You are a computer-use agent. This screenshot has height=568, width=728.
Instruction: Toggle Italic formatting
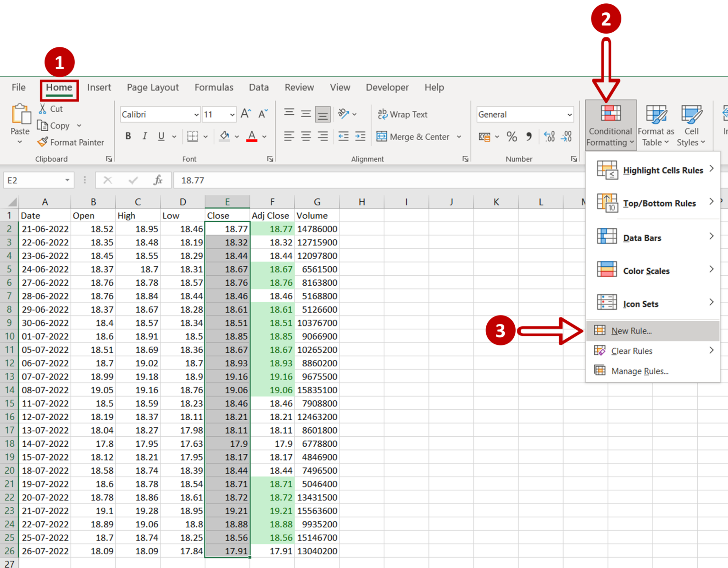145,136
